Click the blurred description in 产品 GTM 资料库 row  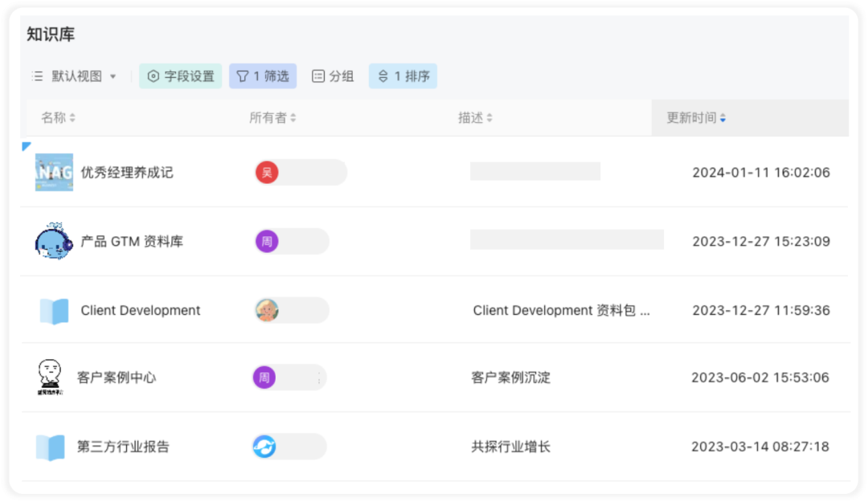(x=567, y=240)
